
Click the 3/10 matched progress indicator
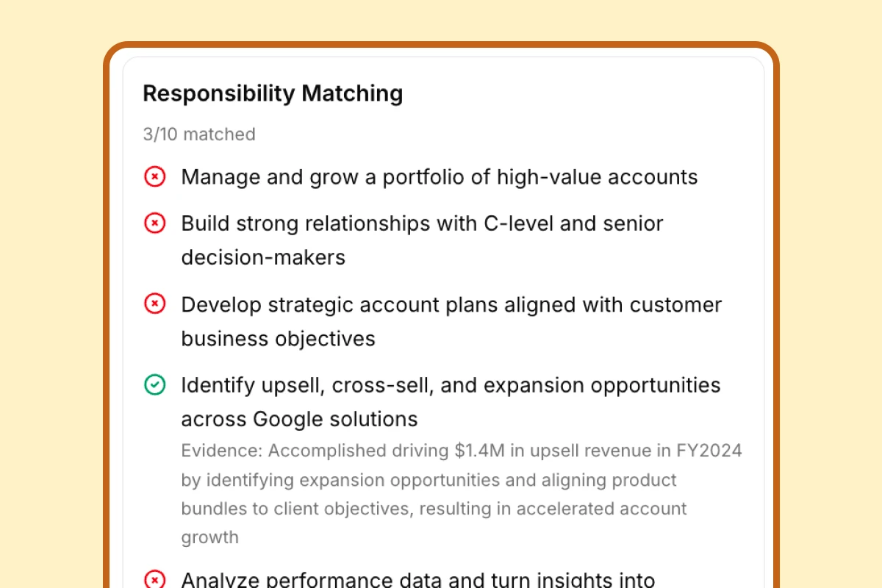pos(199,135)
